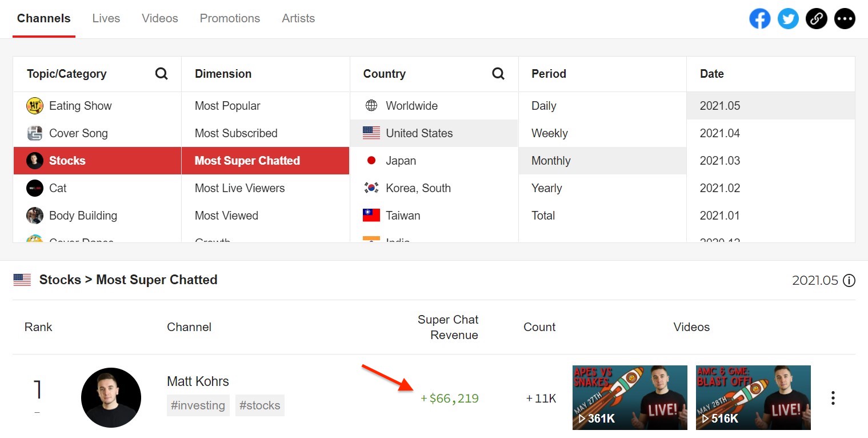Open the more share options icon
This screenshot has height=438, width=868.
(x=845, y=19)
